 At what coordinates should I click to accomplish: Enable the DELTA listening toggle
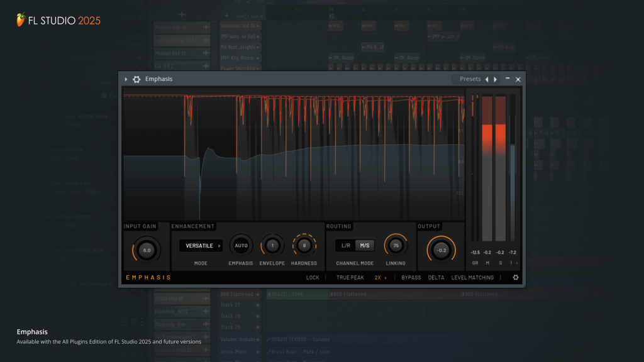pyautogui.click(x=436, y=277)
